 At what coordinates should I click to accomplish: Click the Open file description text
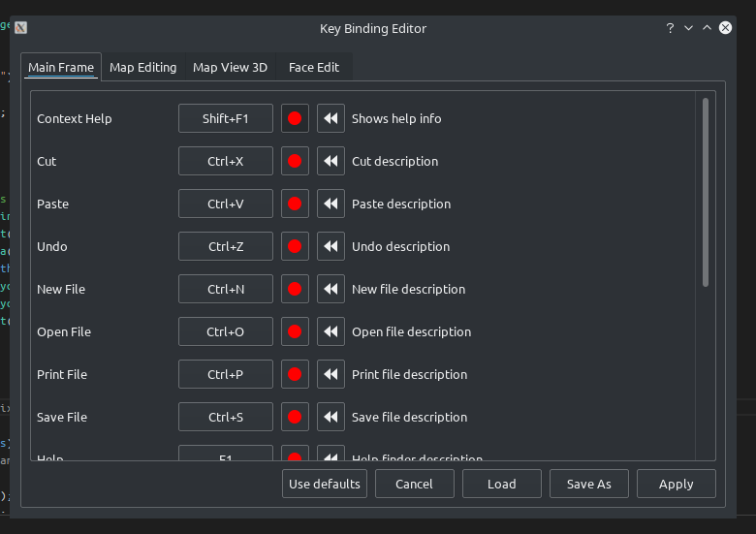click(411, 332)
